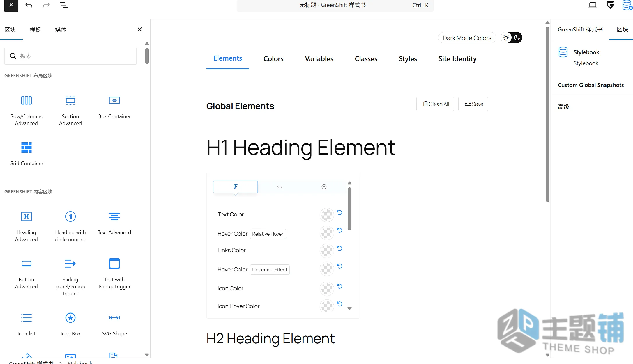Screen dimensions: 633x364
Task: Open the device preview laptop icon
Action: point(593,5)
